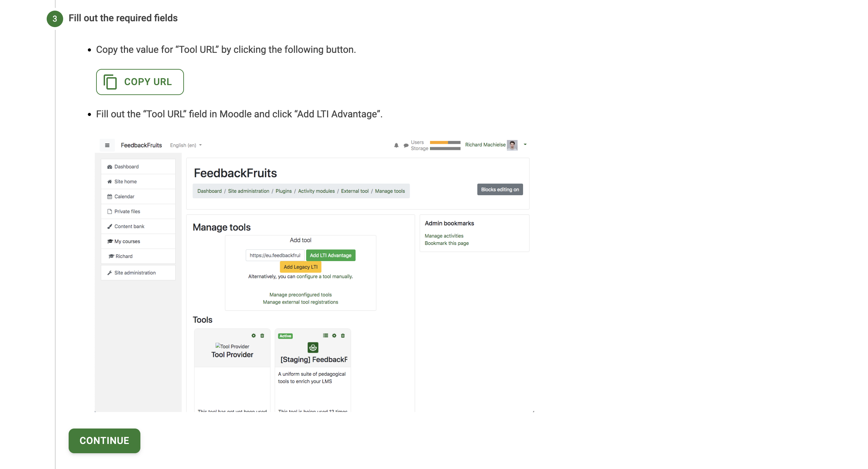Select Calendar in the sidebar
Screen dimensions: 868x469
[x=124, y=197]
